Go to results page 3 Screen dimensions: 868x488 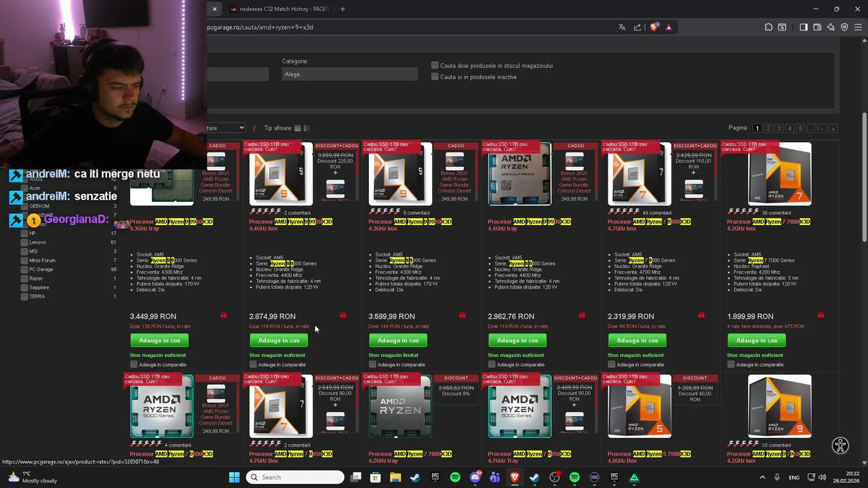point(778,128)
